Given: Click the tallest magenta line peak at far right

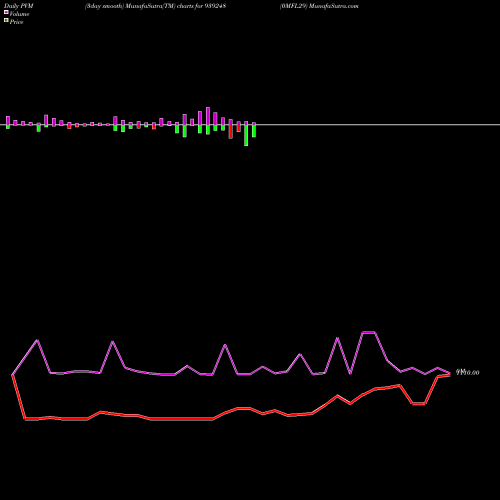Looking at the screenshot, I should (x=369, y=332).
